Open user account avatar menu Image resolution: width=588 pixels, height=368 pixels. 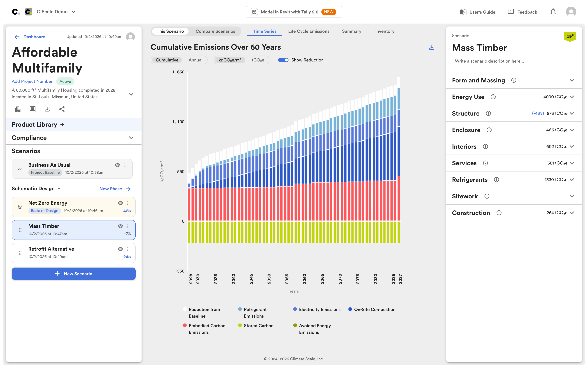(571, 12)
